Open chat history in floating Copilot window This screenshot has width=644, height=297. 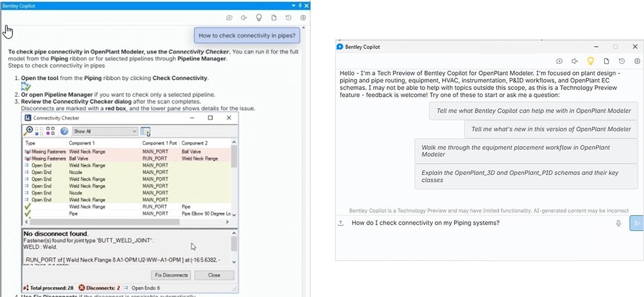pos(621,61)
